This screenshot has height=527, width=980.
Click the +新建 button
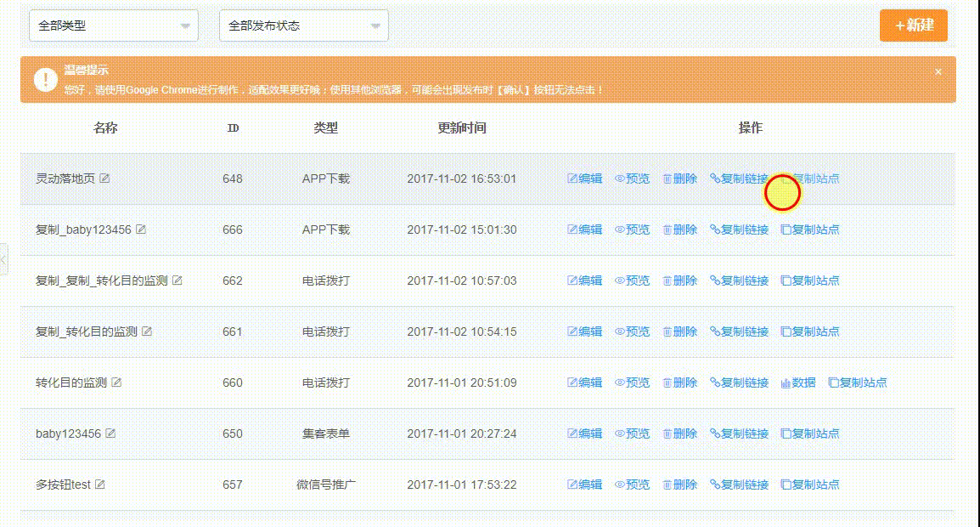tap(914, 25)
